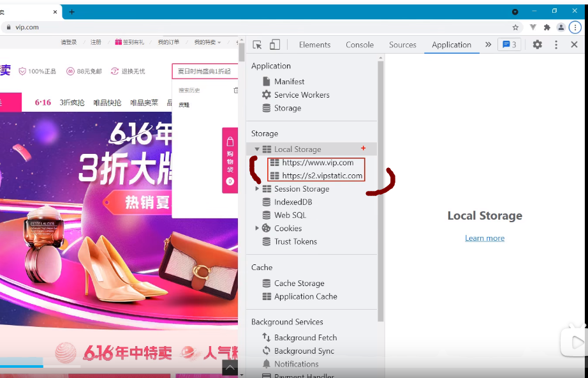Expand the Session Storage tree arrow
Image resolution: width=588 pixels, height=378 pixels.
pos(257,188)
